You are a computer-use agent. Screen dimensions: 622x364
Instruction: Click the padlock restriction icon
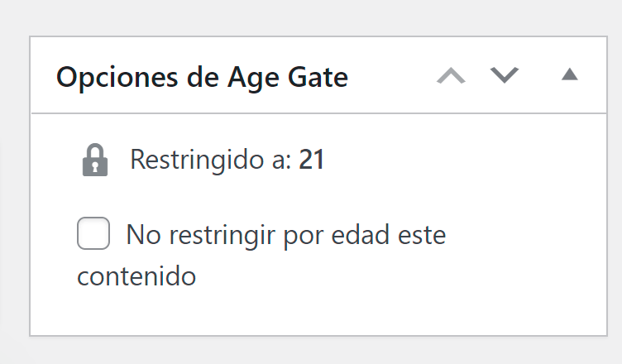tap(95, 160)
